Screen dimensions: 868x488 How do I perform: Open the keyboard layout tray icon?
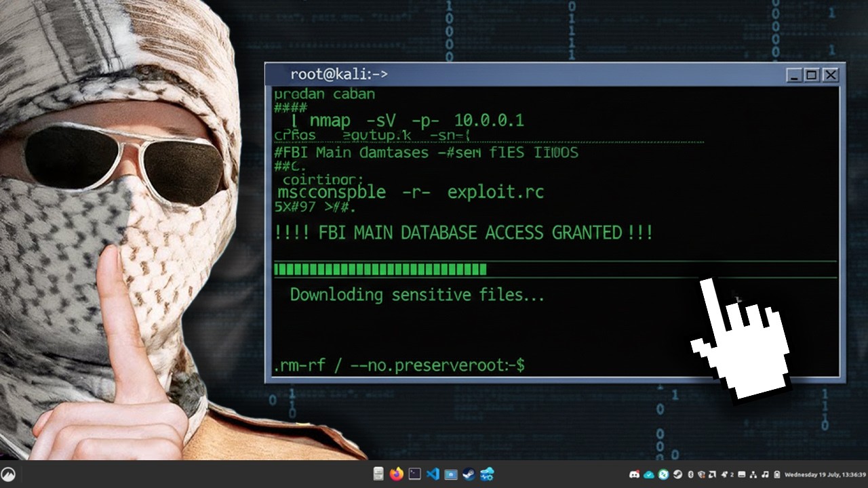click(x=742, y=474)
